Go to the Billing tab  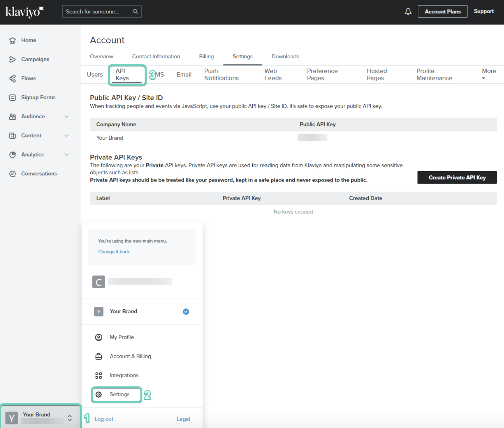(206, 56)
